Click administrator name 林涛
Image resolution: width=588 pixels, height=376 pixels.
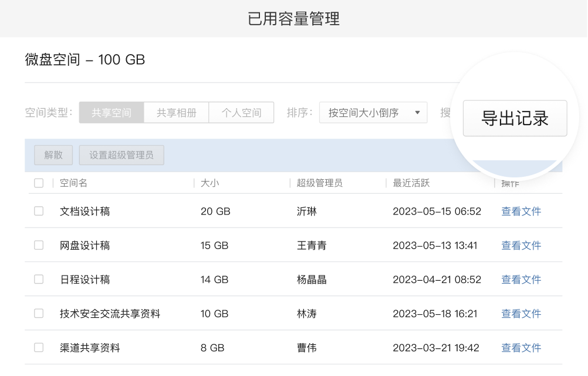[x=307, y=314]
